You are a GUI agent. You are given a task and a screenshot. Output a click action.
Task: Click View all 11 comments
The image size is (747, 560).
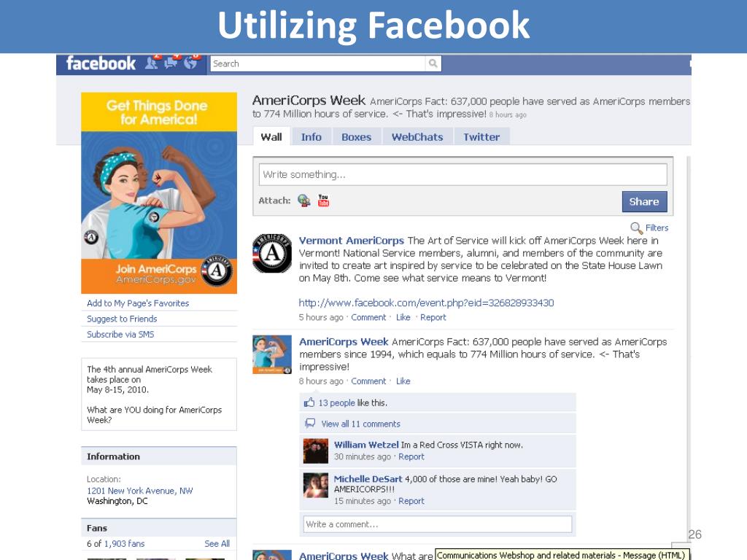[x=360, y=424]
